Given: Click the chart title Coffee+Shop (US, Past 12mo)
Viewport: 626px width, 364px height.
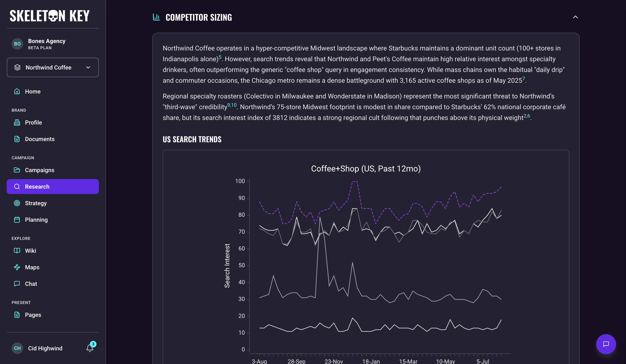Looking at the screenshot, I should (366, 169).
